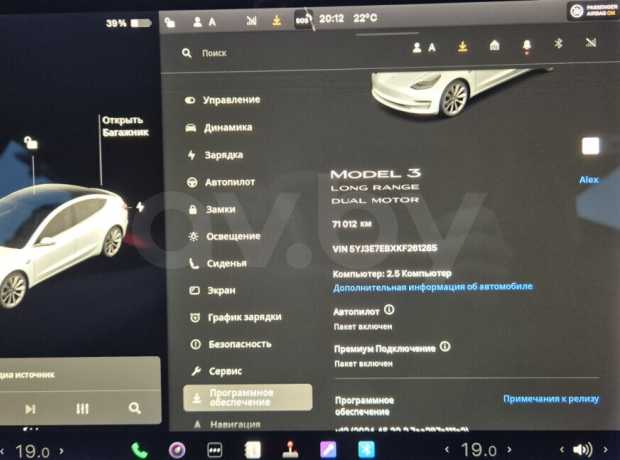The width and height of the screenshot is (620, 460).
Task: Show Автопилот package info icon
Action: pyautogui.click(x=389, y=310)
